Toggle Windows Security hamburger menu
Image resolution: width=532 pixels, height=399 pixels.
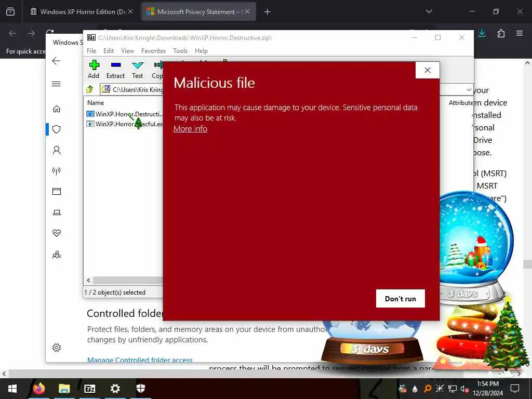click(56, 84)
